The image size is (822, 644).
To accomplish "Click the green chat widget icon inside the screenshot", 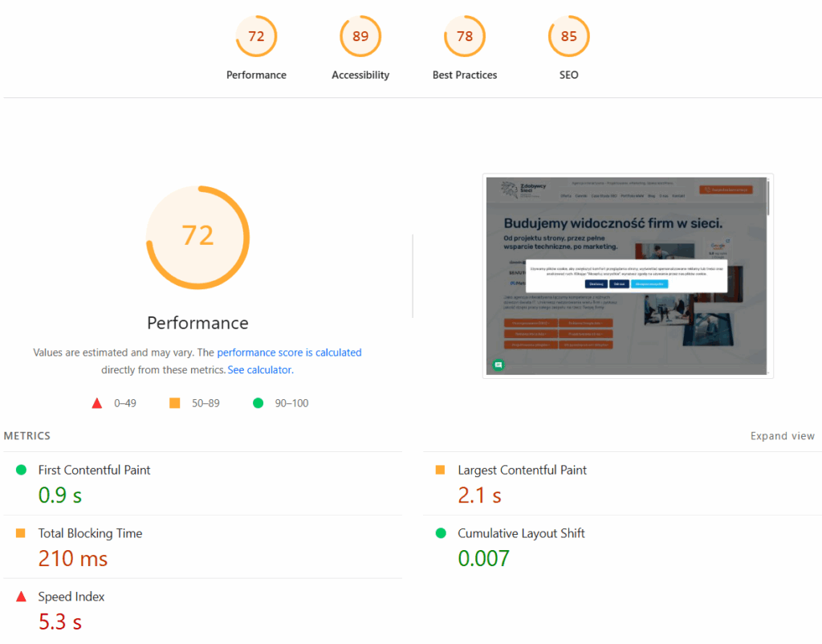I will (498, 365).
